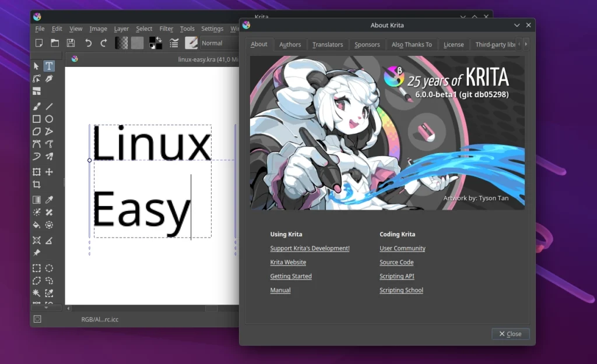Pick the Ellipse tool
Screen dimensions: 597x364
[x=48, y=119]
